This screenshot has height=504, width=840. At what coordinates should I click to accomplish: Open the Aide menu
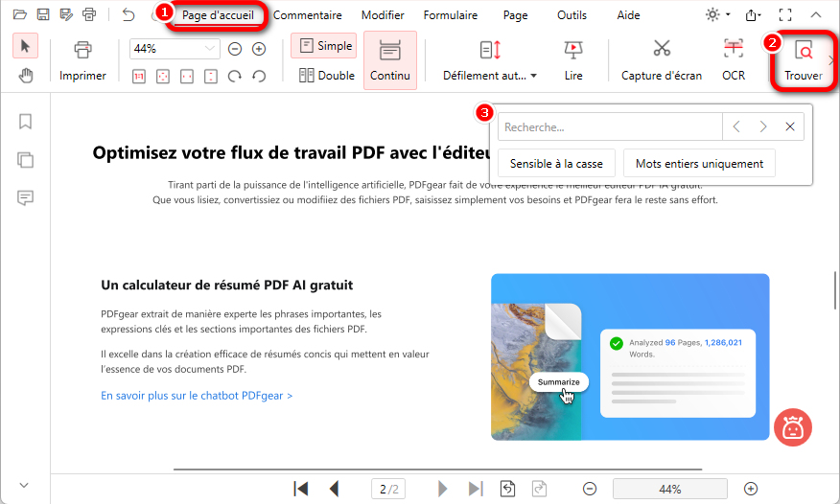pyautogui.click(x=628, y=15)
